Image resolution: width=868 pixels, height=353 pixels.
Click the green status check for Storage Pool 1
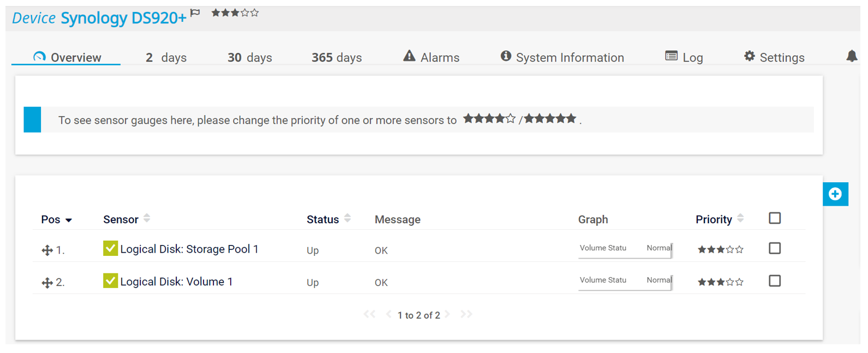tap(110, 249)
